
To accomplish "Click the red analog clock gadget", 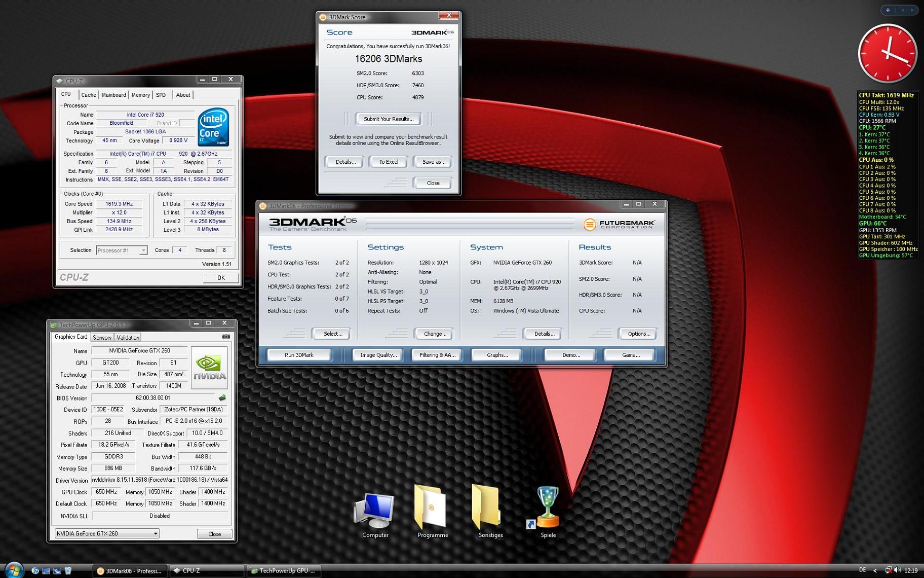I will pos(887,54).
